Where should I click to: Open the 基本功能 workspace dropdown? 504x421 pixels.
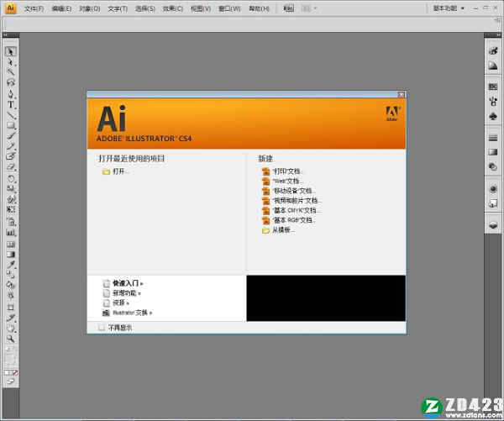click(x=449, y=8)
